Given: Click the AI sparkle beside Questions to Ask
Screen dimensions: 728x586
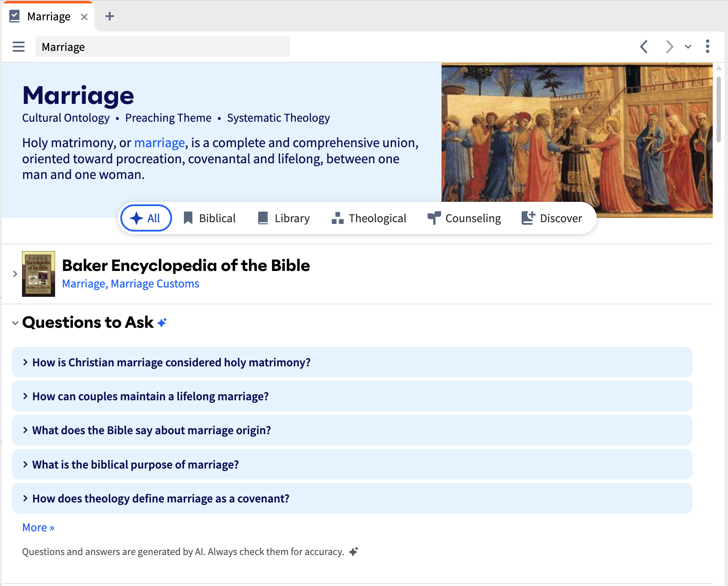Looking at the screenshot, I should pos(162,323).
